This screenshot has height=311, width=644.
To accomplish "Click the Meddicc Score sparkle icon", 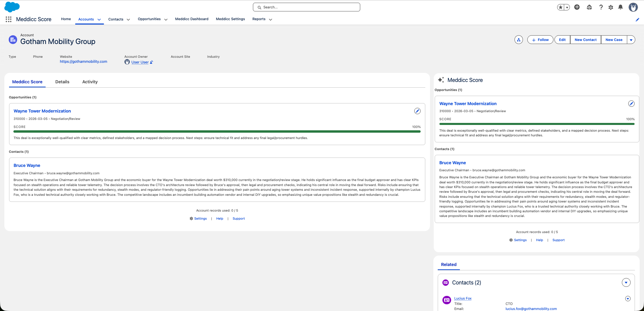I will 441,80.
